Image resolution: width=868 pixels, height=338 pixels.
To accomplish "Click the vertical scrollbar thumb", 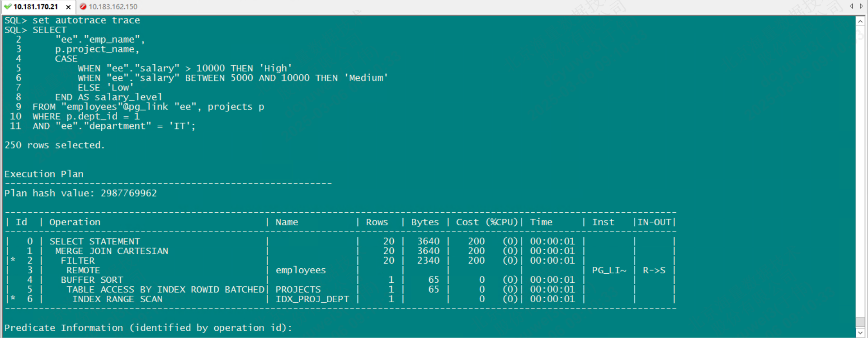I will pyautogui.click(x=860, y=322).
